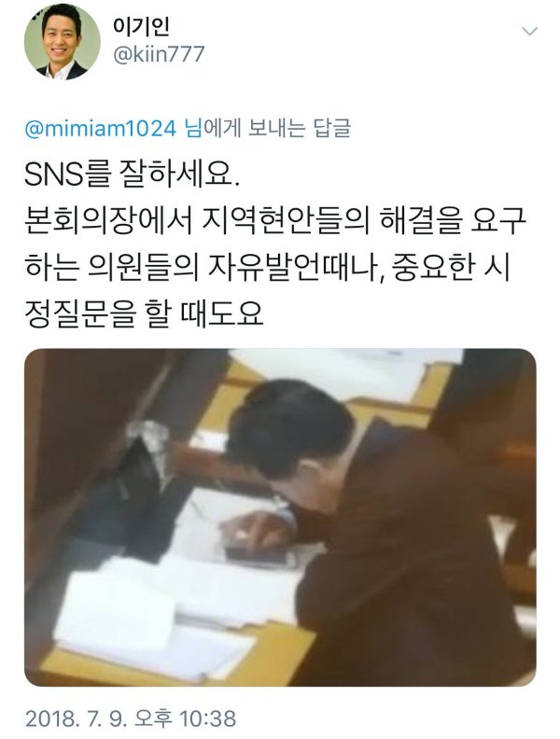Open the 이기인 profile avatar picture
The height and width of the screenshot is (739, 560).
point(62,41)
